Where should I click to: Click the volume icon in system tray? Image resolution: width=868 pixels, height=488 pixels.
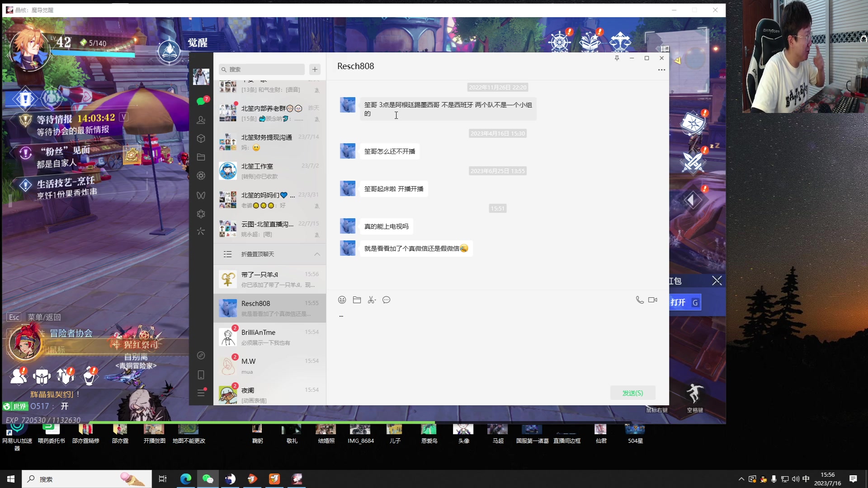coord(795,479)
